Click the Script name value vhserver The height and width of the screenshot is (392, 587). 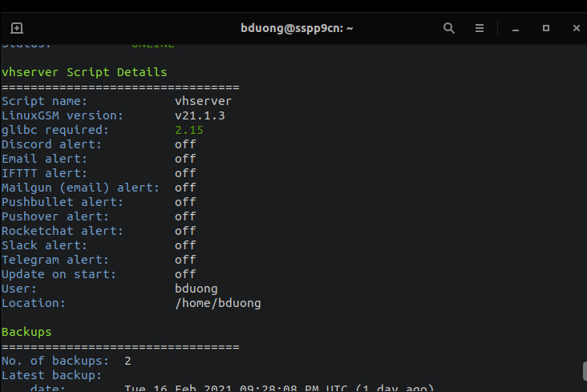pyautogui.click(x=203, y=101)
